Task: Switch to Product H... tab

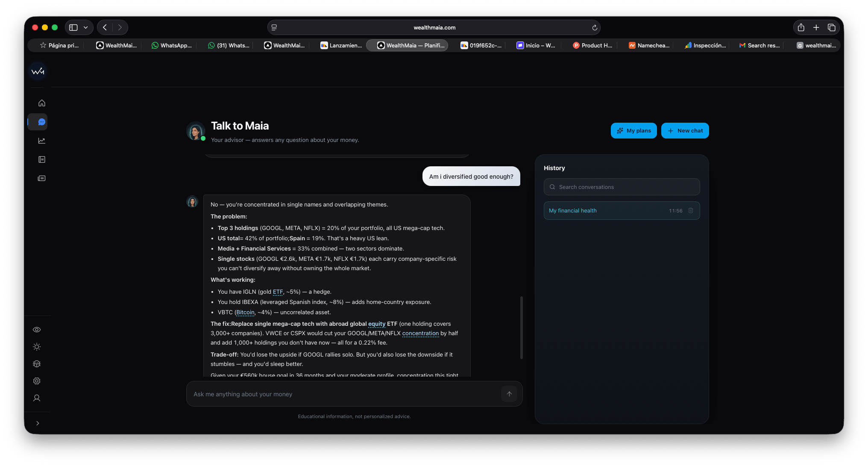Action: [592, 45]
